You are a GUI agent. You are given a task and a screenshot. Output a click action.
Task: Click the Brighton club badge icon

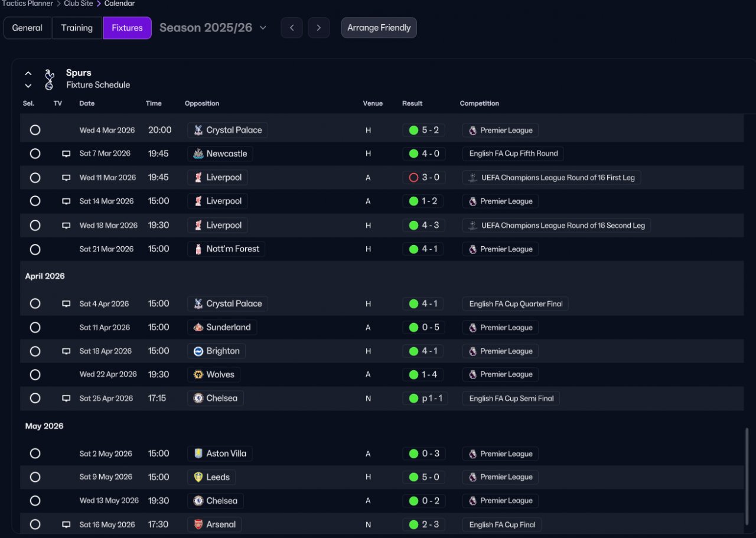(198, 351)
